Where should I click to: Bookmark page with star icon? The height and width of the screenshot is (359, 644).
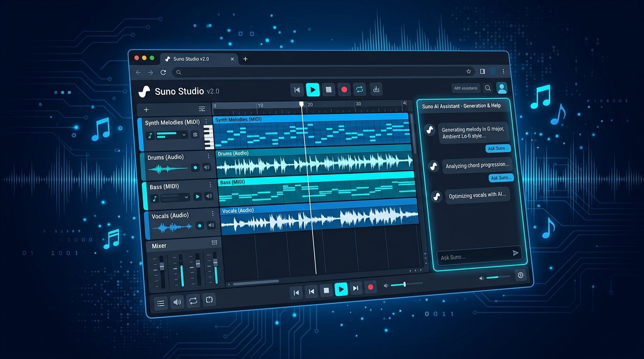(x=468, y=72)
